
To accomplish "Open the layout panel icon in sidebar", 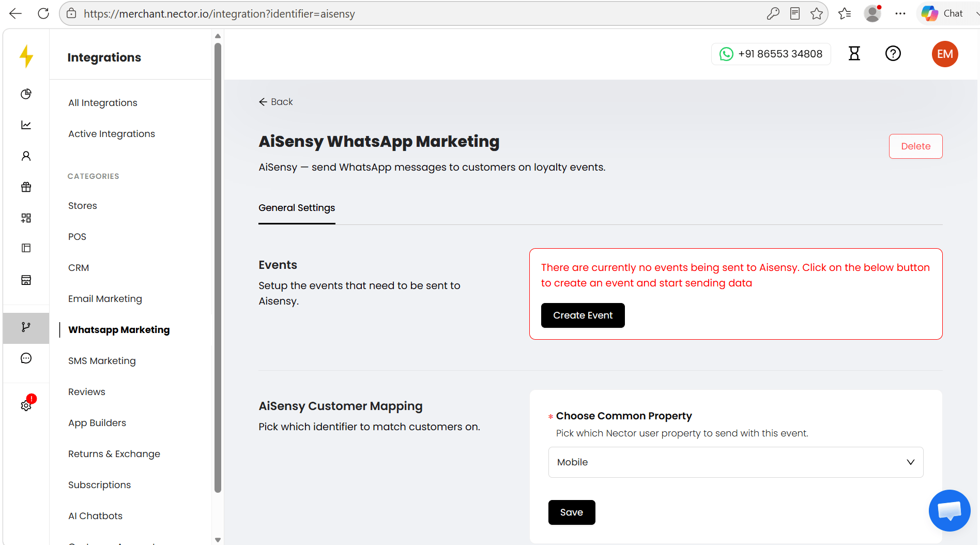I will click(26, 248).
